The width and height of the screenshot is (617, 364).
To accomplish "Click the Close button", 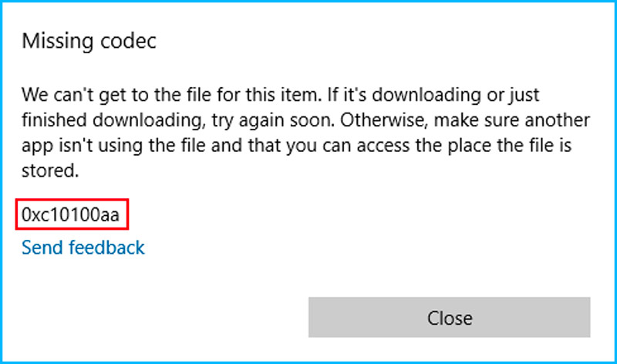I will pos(450,317).
